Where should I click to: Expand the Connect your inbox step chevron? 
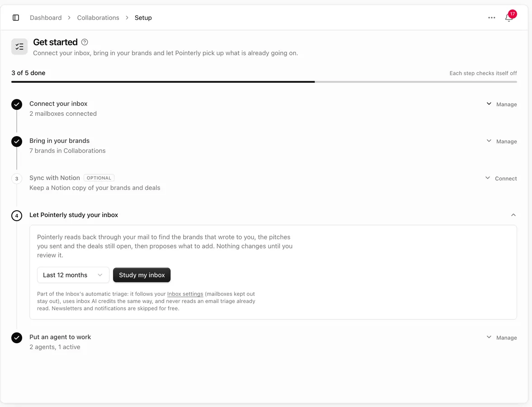click(489, 104)
